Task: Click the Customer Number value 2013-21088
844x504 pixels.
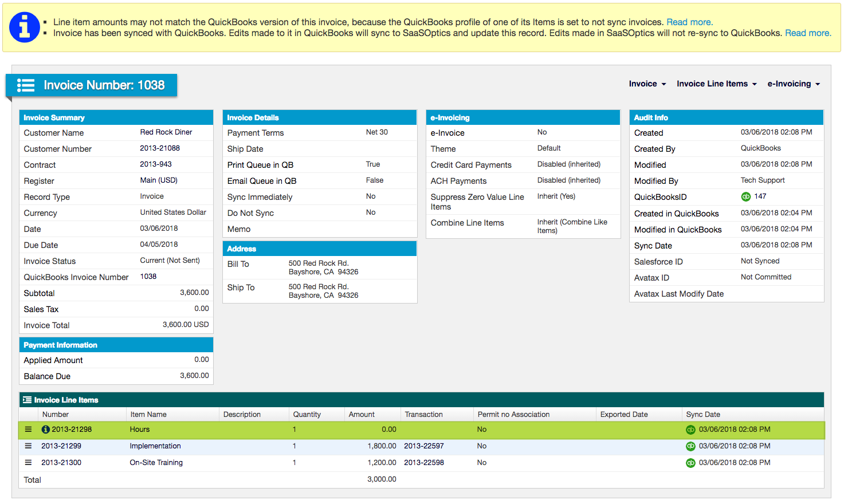Action: 160,148
